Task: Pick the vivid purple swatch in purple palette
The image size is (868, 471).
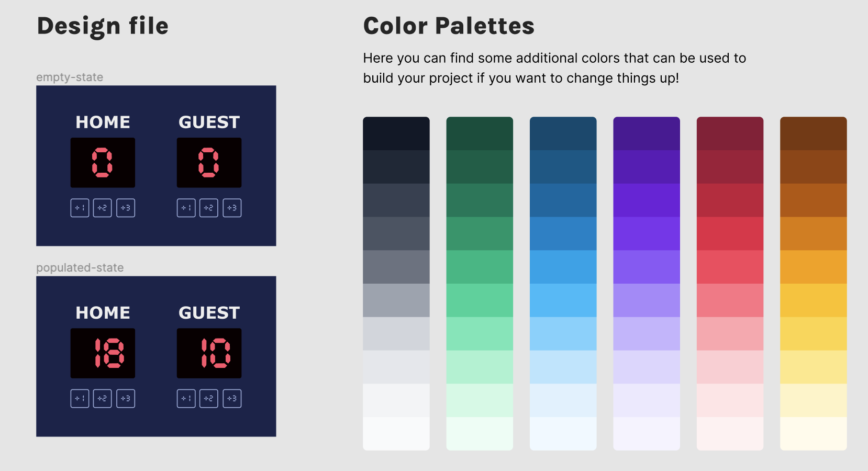Action: (647, 200)
